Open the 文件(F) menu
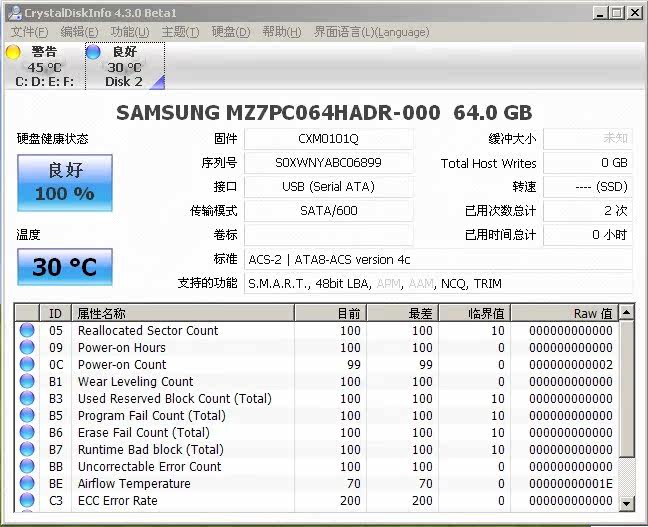 29,32
